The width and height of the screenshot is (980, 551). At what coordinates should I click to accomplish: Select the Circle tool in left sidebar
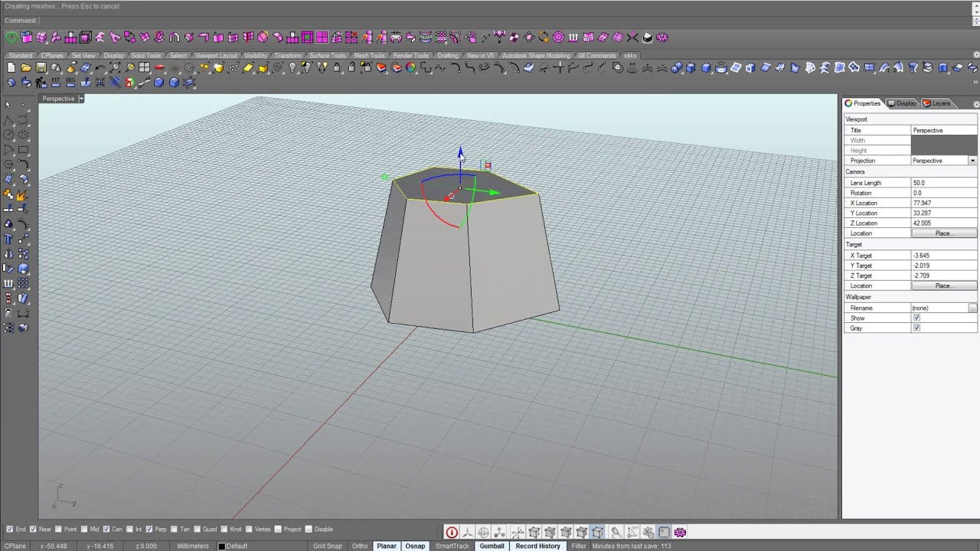pyautogui.click(x=8, y=134)
